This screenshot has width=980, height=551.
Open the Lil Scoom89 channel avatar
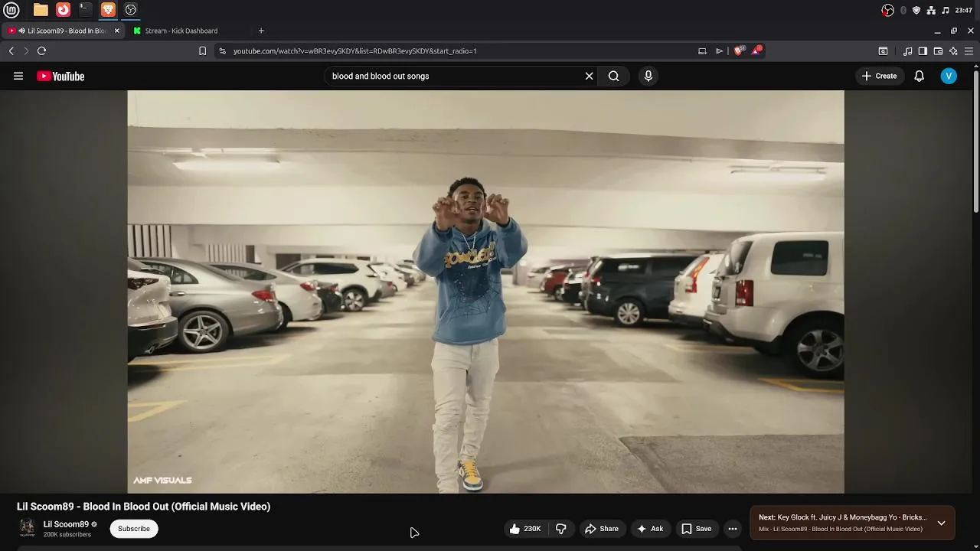[27, 528]
